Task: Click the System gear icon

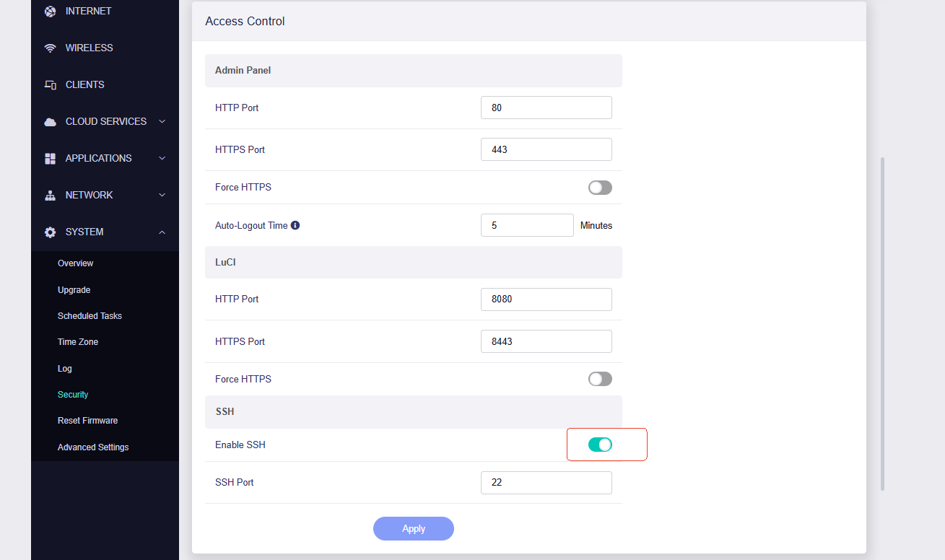Action: tap(50, 232)
